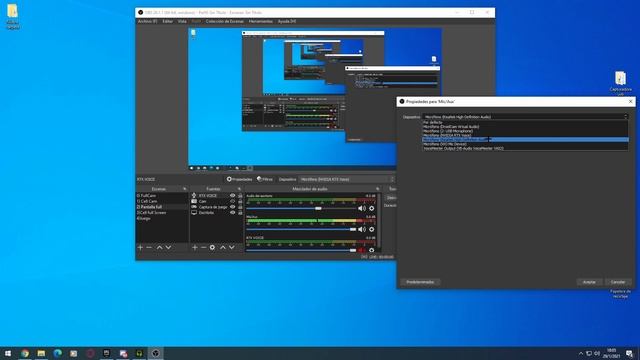Open the Herramientas menu
Image resolution: width=640 pixels, height=360 pixels.
[x=260, y=21]
